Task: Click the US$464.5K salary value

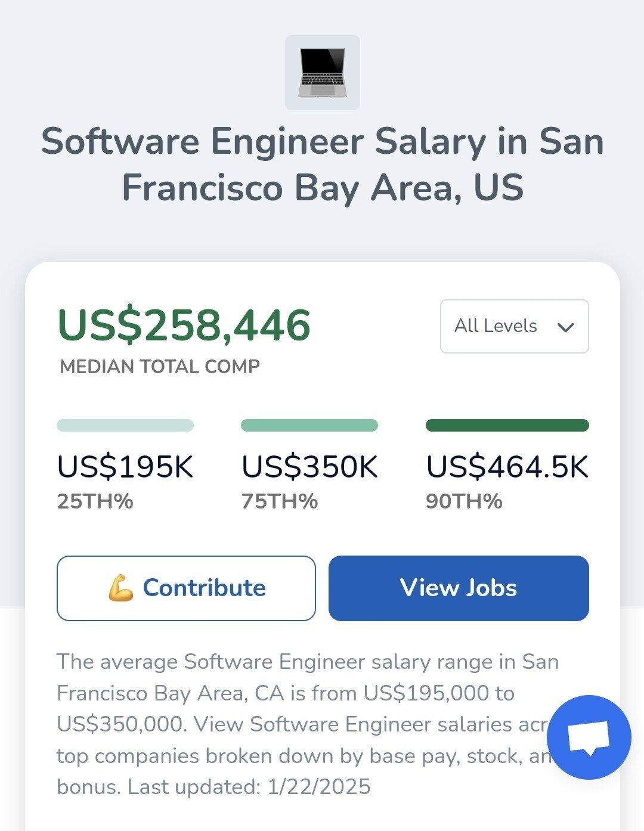Action: coord(507,467)
